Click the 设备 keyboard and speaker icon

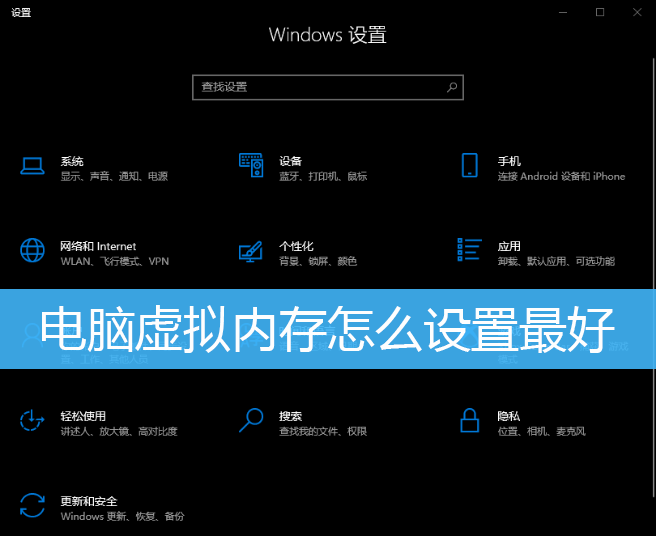(251, 165)
